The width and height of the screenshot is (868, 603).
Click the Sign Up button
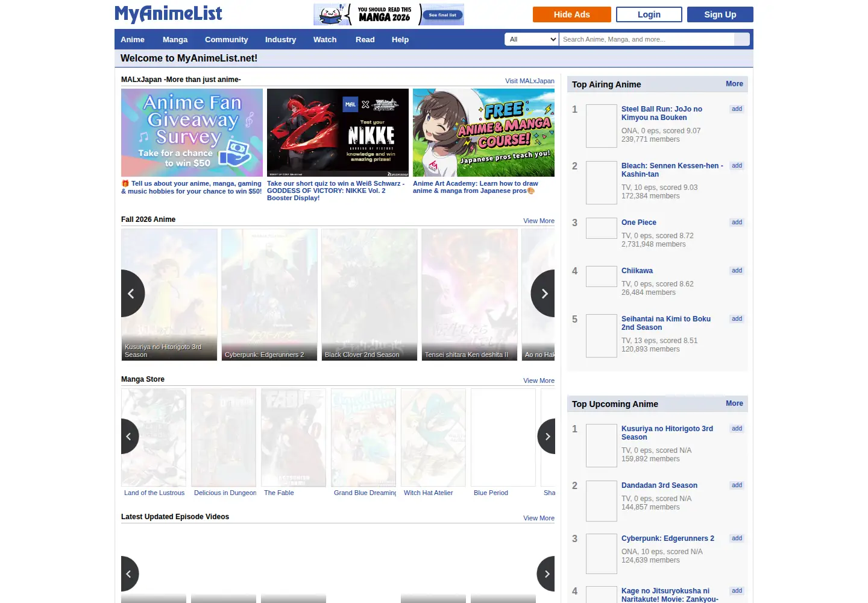click(x=720, y=14)
